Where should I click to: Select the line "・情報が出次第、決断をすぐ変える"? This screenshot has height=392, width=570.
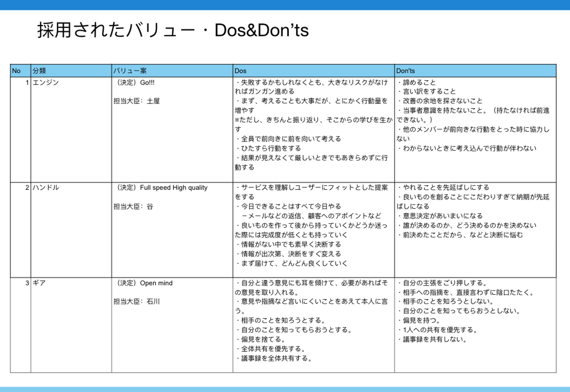288,254
